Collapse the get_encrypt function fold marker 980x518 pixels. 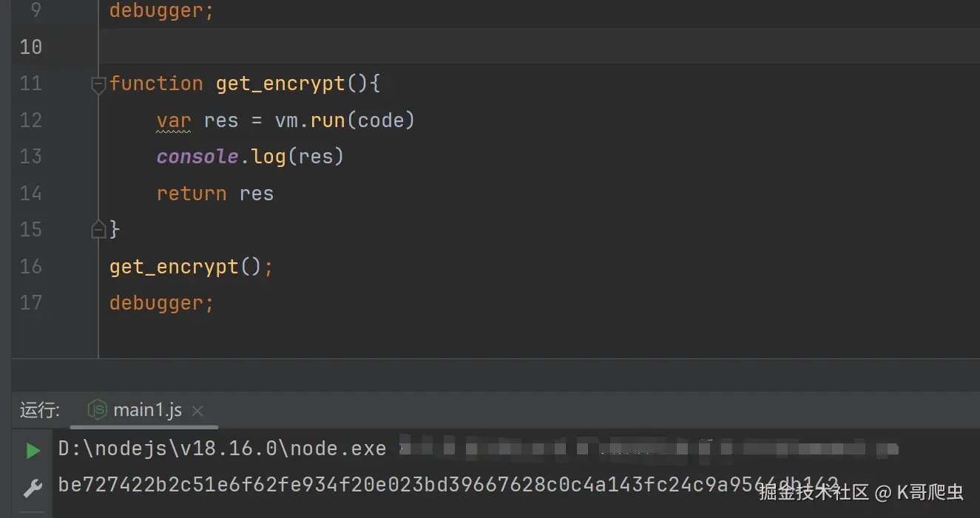point(98,85)
